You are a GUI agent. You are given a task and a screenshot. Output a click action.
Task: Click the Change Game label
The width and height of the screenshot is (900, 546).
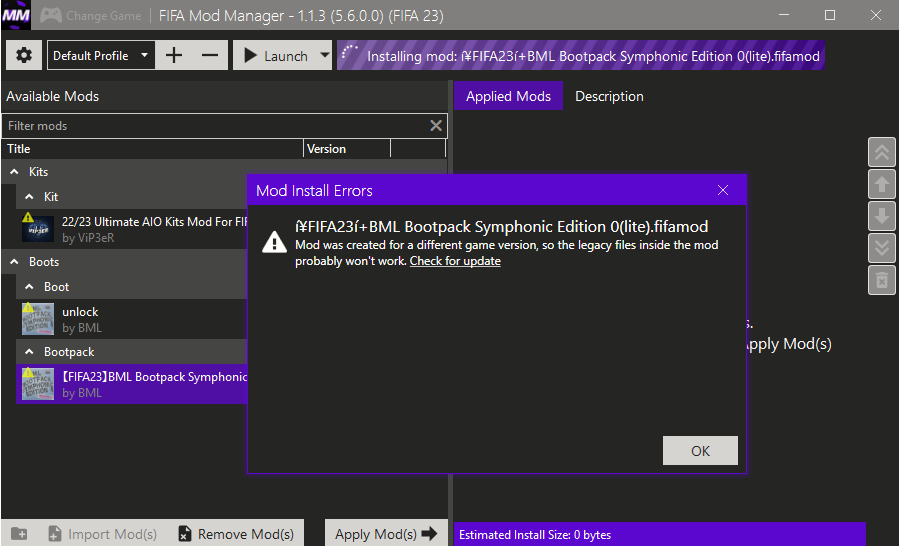tap(103, 16)
